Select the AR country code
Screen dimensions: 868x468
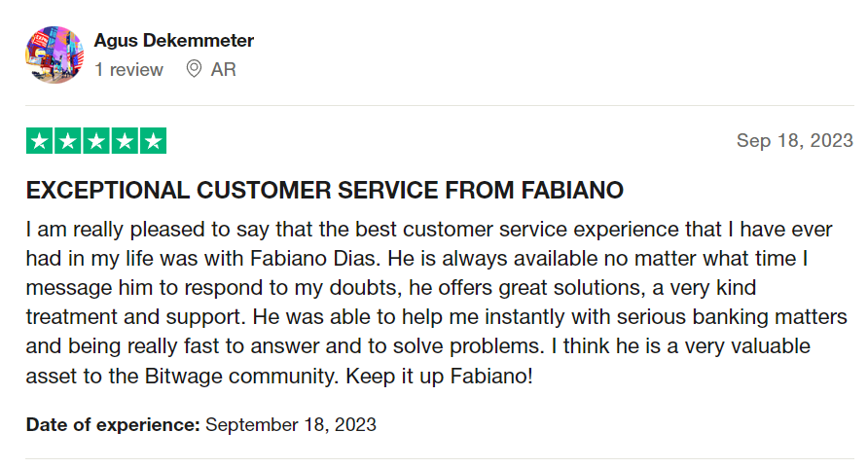pos(223,70)
